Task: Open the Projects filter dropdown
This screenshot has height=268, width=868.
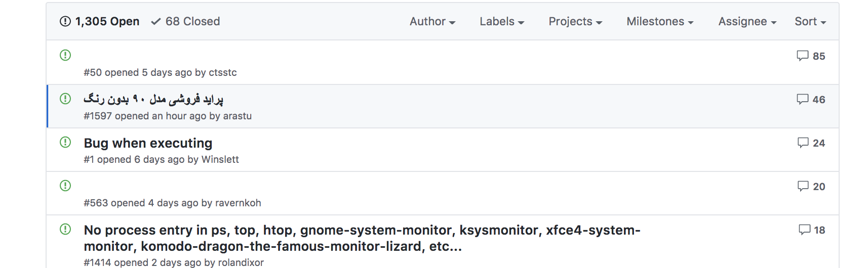Action: click(x=575, y=22)
